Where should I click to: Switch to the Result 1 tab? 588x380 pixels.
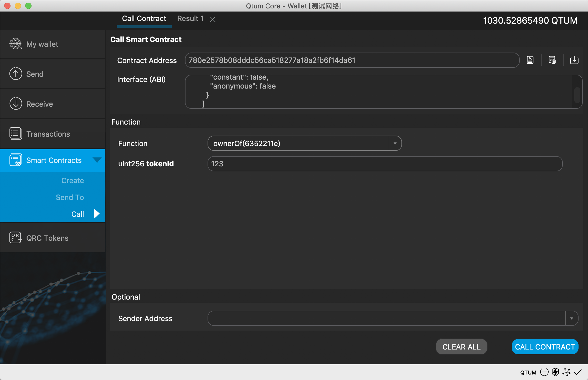190,19
